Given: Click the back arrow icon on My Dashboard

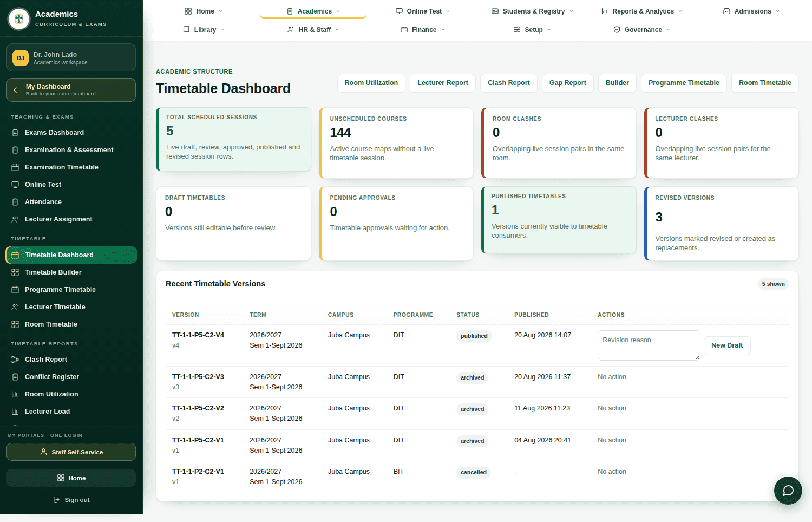Looking at the screenshot, I should pyautogui.click(x=17, y=90).
